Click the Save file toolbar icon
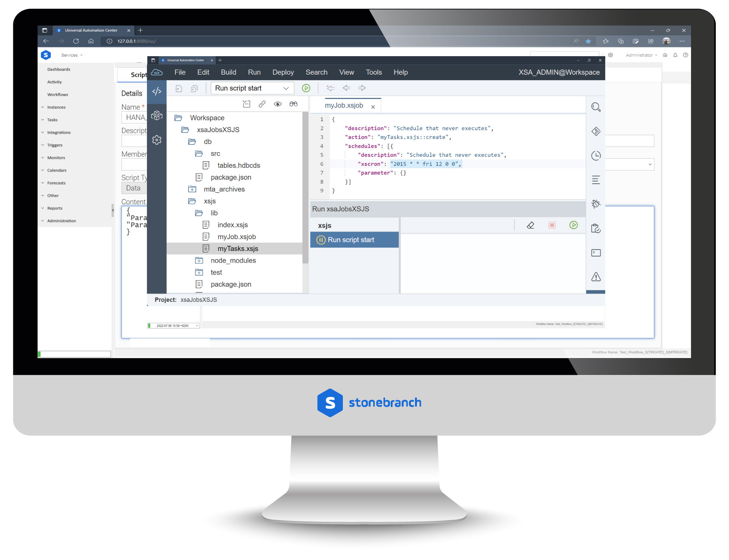This screenshot has width=729, height=560. (x=178, y=88)
